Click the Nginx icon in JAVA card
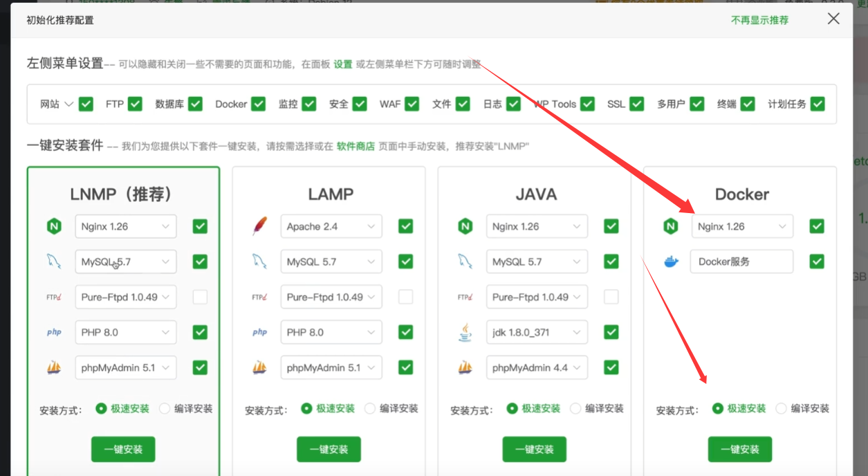The height and width of the screenshot is (476, 868). click(x=465, y=226)
